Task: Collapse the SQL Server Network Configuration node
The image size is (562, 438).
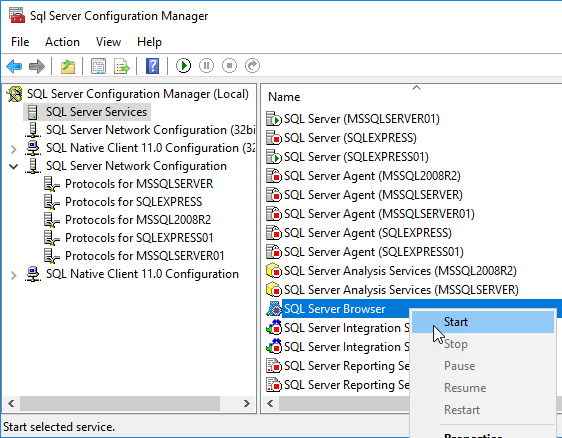Action: point(14,167)
